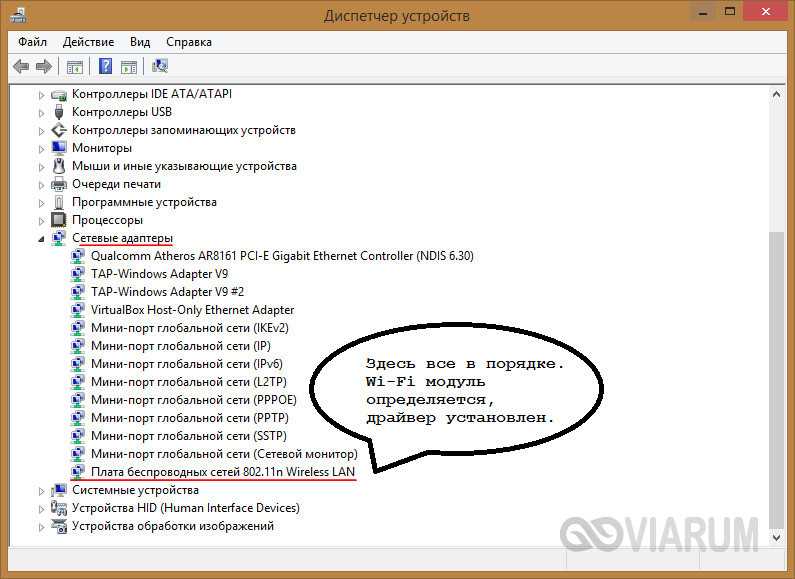
Task: Click the HID devices category icon
Action: pos(59,508)
